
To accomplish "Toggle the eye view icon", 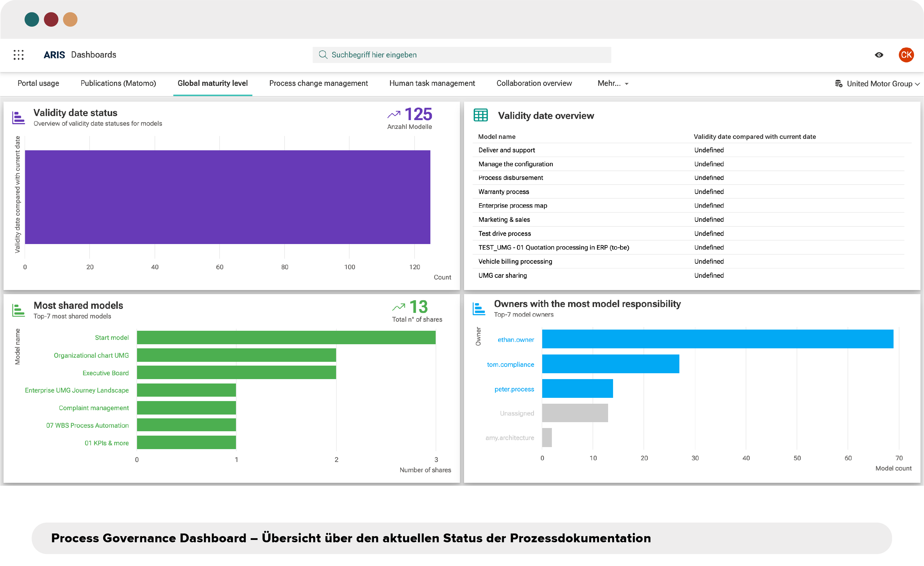I will tap(879, 55).
